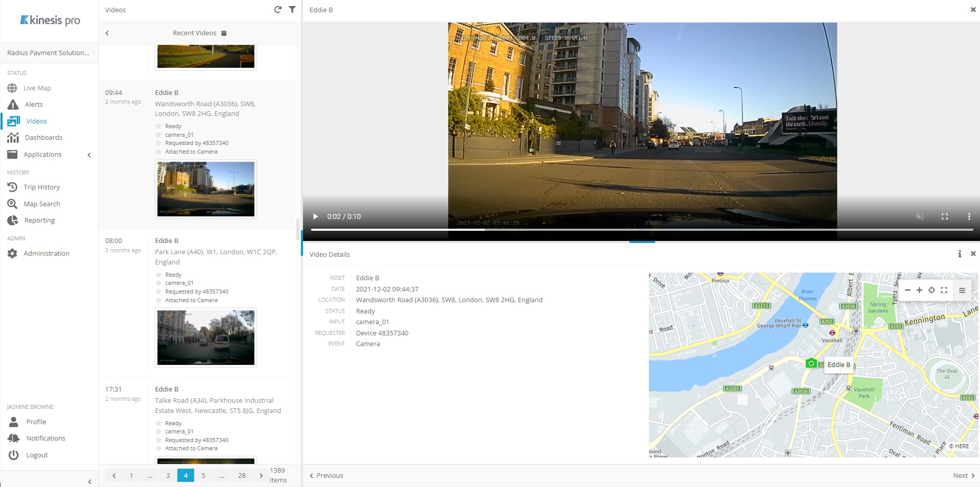Close the Video Details panel
The image size is (980, 487).
(x=973, y=254)
